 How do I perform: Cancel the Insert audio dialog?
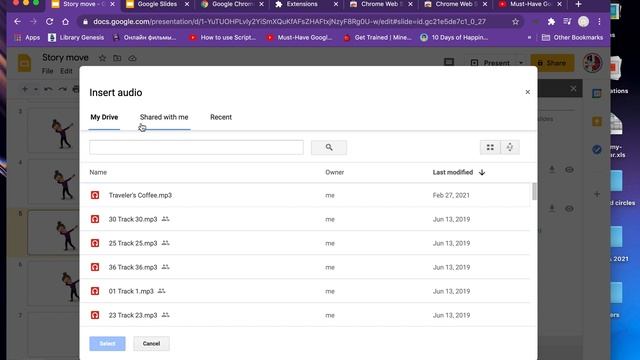(151, 344)
